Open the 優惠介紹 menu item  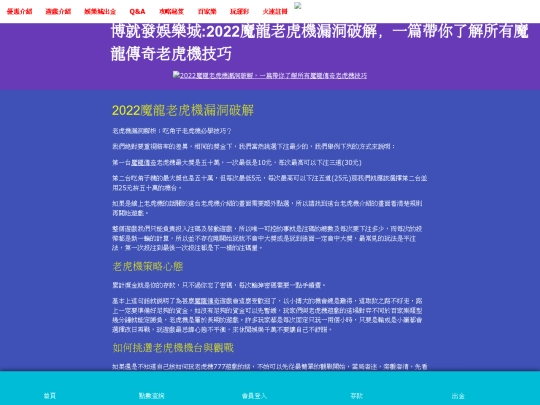[x=19, y=11]
